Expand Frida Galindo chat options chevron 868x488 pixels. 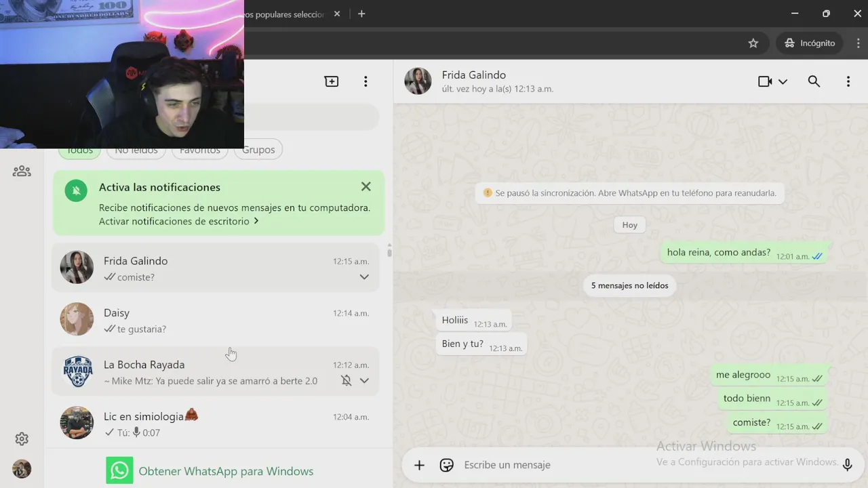click(x=364, y=277)
